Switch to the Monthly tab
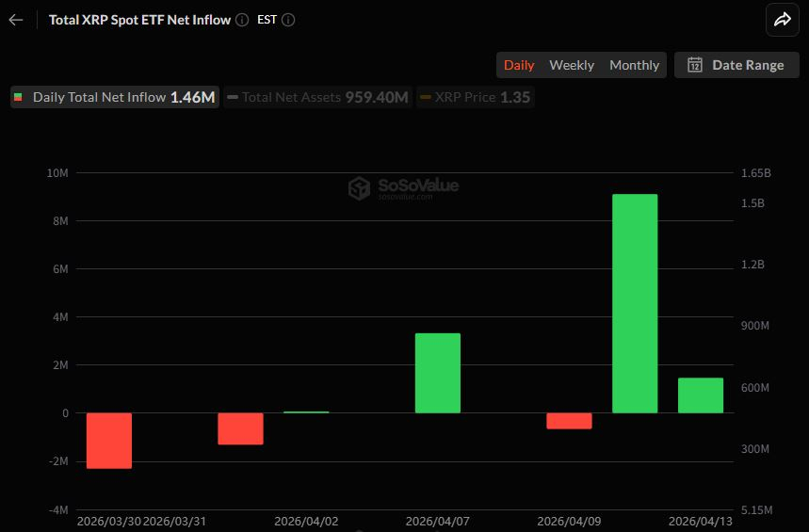 pos(634,65)
